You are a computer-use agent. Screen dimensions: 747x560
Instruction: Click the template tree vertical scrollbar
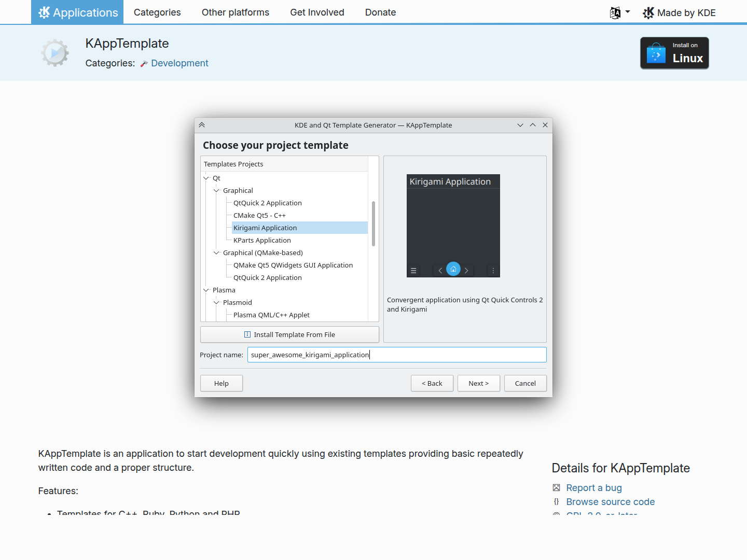(374, 223)
